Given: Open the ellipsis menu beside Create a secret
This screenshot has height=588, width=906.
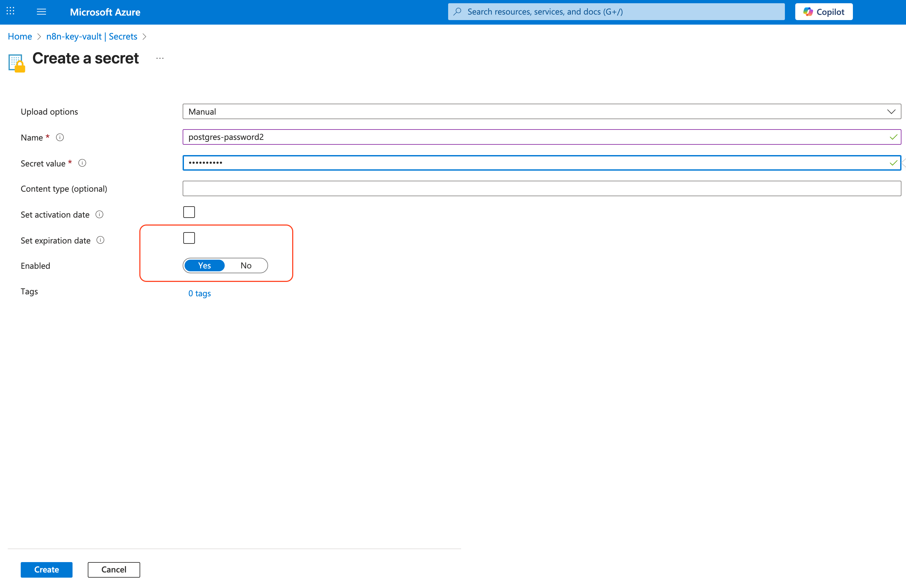Looking at the screenshot, I should coord(160,58).
